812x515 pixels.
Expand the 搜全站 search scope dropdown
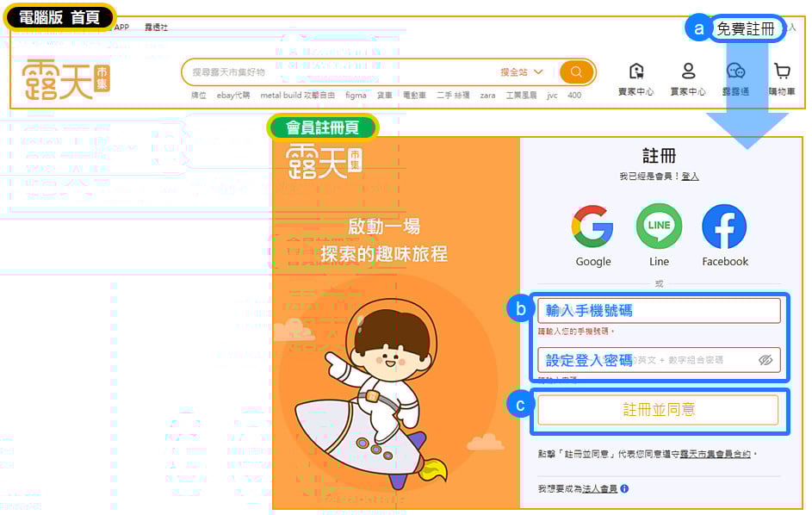coord(522,72)
